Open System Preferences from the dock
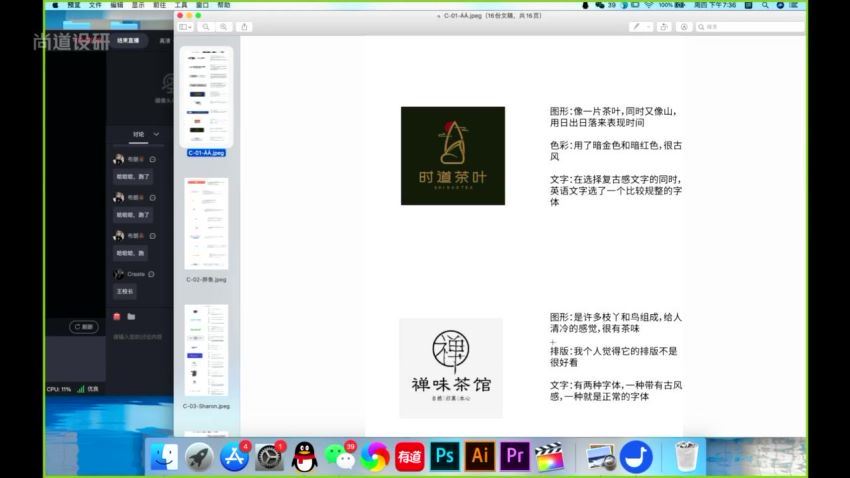Screen dimensions: 850x478 click(x=269, y=456)
